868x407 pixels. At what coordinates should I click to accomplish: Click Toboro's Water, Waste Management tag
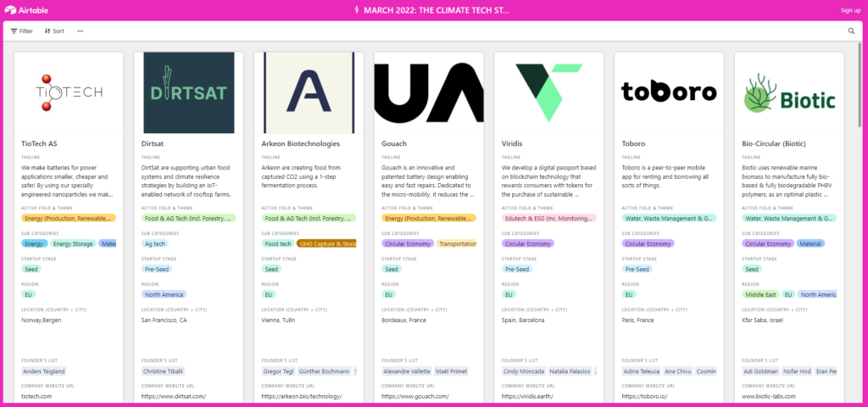[670, 218]
